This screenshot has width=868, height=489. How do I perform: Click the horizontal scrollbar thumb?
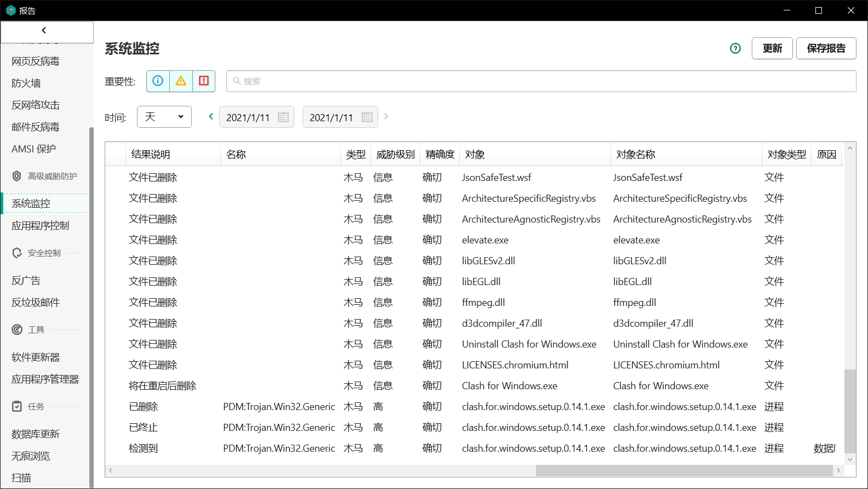(x=684, y=470)
